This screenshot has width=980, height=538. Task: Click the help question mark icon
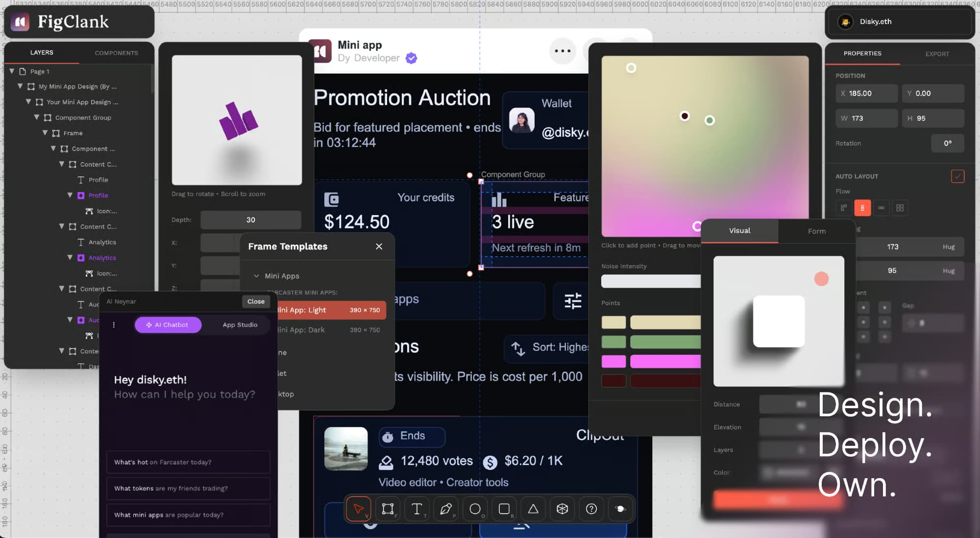(x=591, y=509)
